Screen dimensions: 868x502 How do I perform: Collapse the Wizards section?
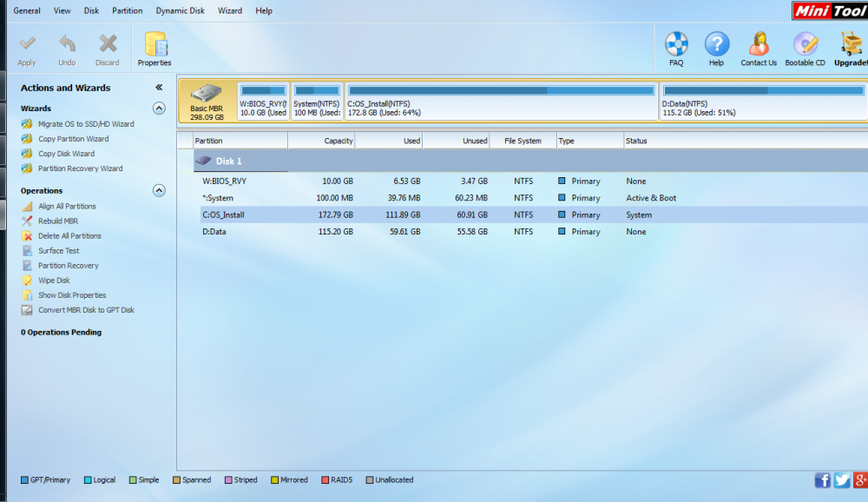[x=159, y=109]
